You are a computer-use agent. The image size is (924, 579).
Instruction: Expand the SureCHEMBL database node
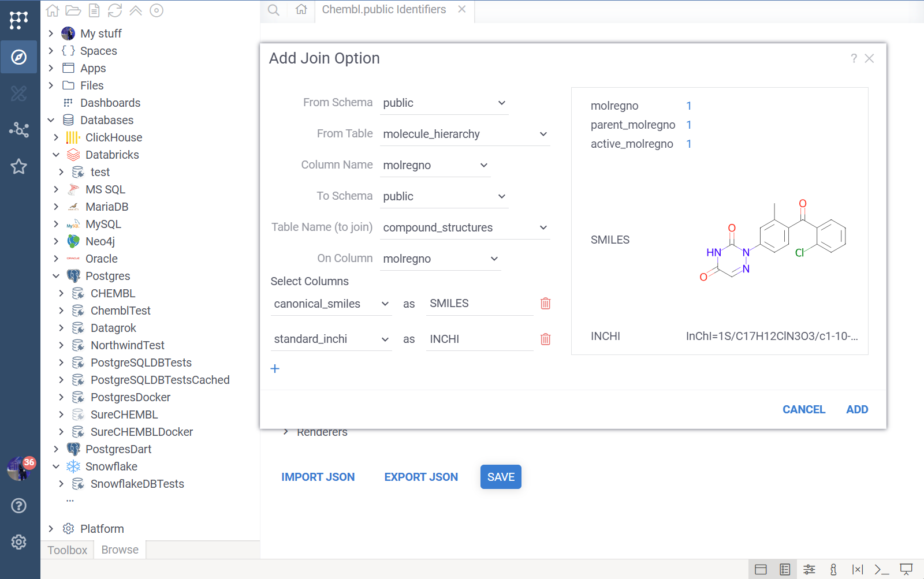61,414
